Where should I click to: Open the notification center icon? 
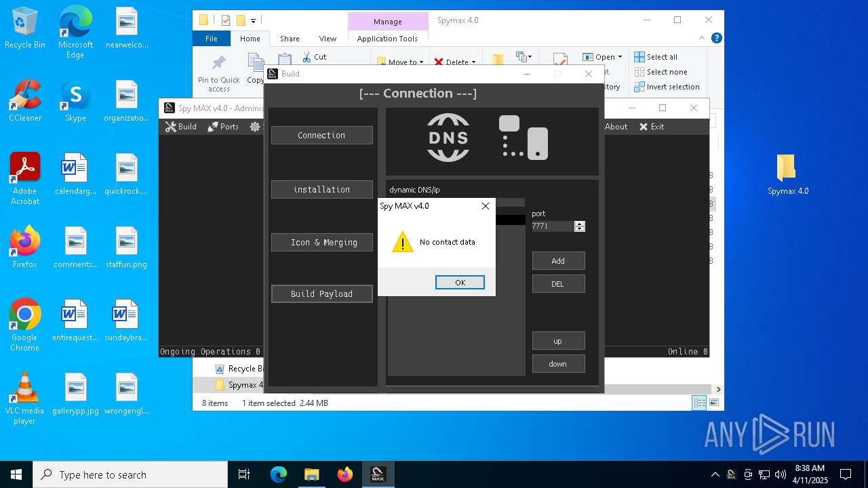(x=846, y=474)
